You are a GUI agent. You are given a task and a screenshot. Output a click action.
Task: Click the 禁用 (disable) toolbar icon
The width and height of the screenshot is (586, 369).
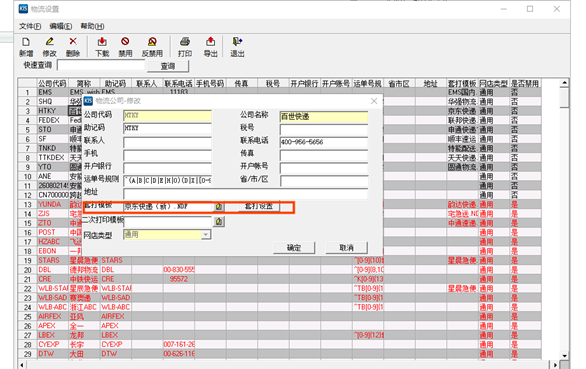(125, 42)
